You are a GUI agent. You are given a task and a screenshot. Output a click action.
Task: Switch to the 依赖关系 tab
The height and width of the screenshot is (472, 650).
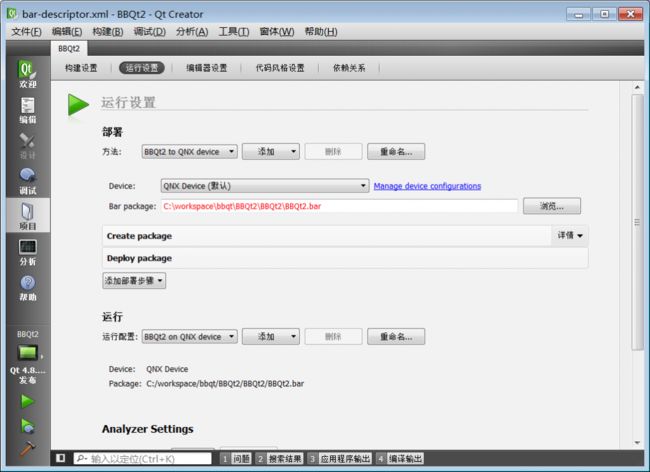click(349, 68)
